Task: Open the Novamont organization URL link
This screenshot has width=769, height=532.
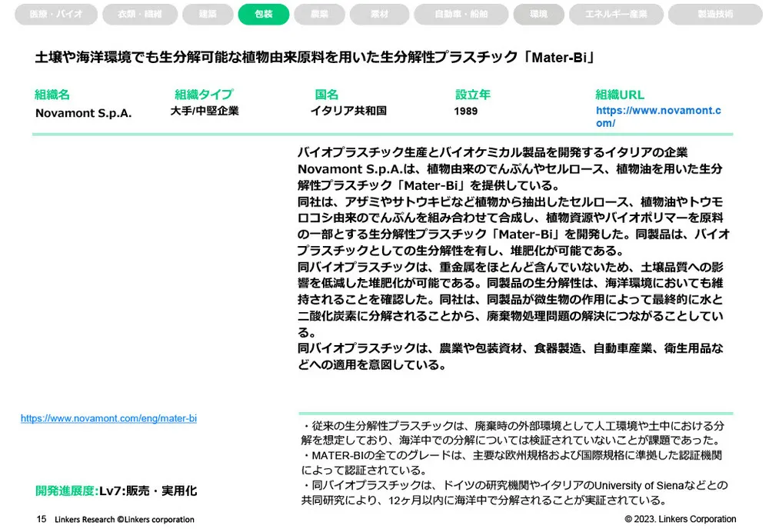Action: coord(658,115)
